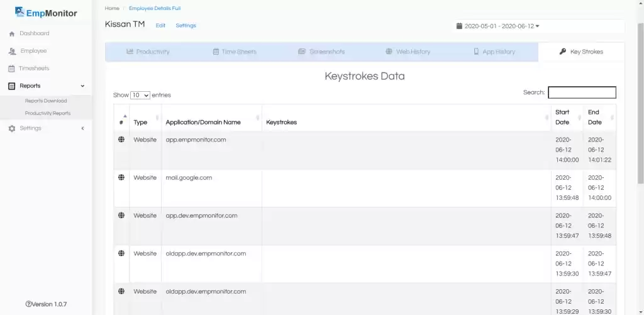
Task: Click Employee Details Full breadcrumb
Action: (155, 8)
